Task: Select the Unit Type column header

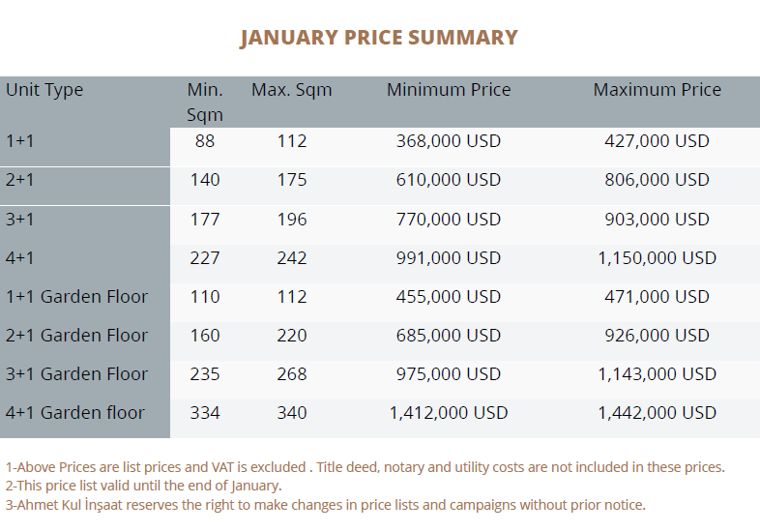Action: [44, 90]
